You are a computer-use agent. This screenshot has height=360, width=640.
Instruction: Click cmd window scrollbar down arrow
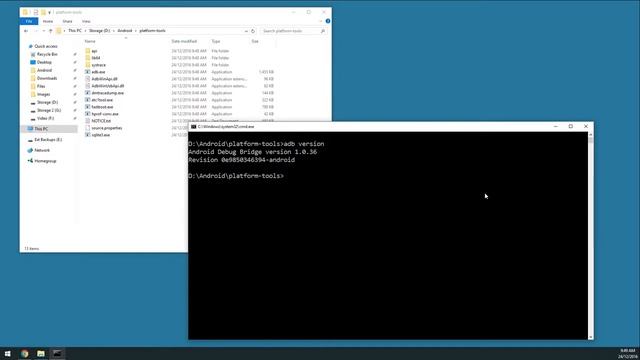click(x=591, y=337)
